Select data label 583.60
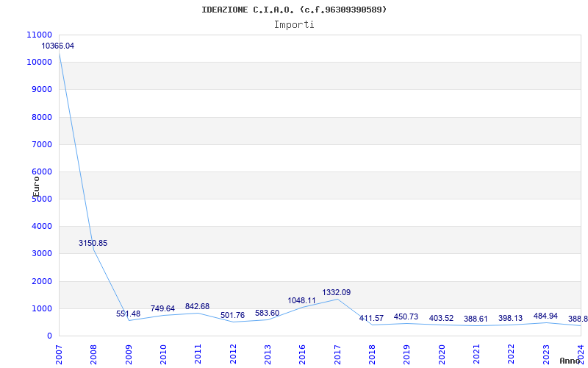Screen dimensions: 588x368 coord(267,313)
